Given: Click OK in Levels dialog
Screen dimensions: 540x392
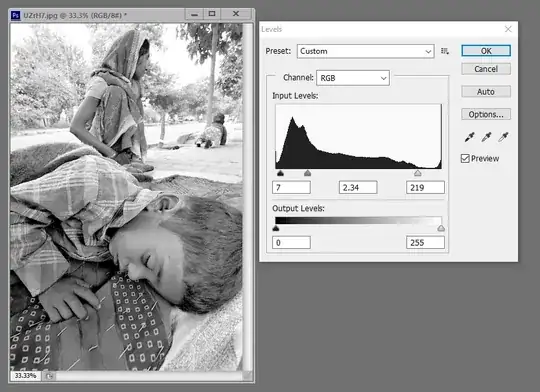Looking at the screenshot, I should 486,51.
